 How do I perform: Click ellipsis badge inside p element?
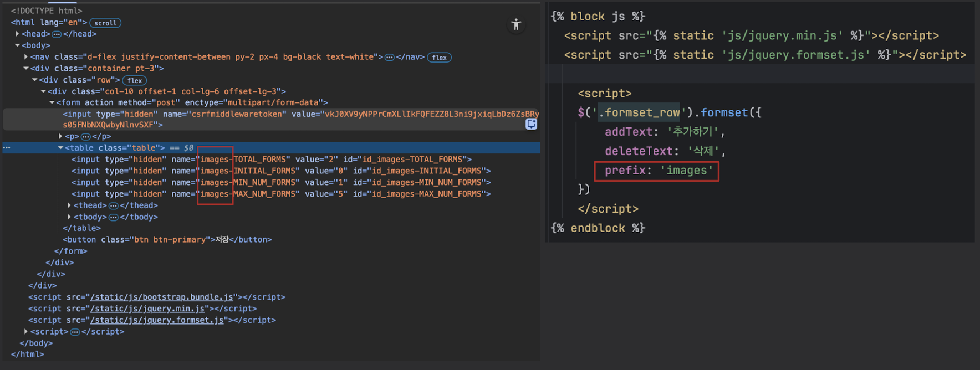85,137
